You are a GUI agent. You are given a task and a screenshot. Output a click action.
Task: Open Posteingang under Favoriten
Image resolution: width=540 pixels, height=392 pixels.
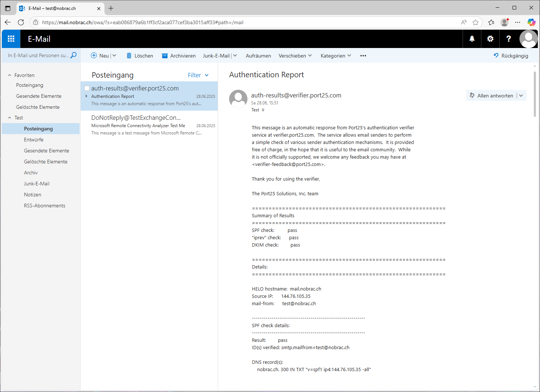pos(30,85)
